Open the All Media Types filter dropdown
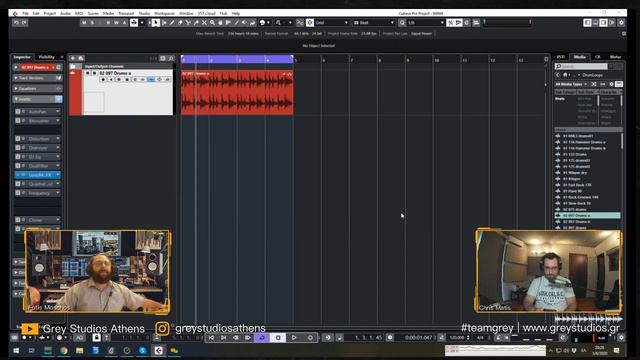The height and width of the screenshot is (360, 640). click(x=571, y=84)
